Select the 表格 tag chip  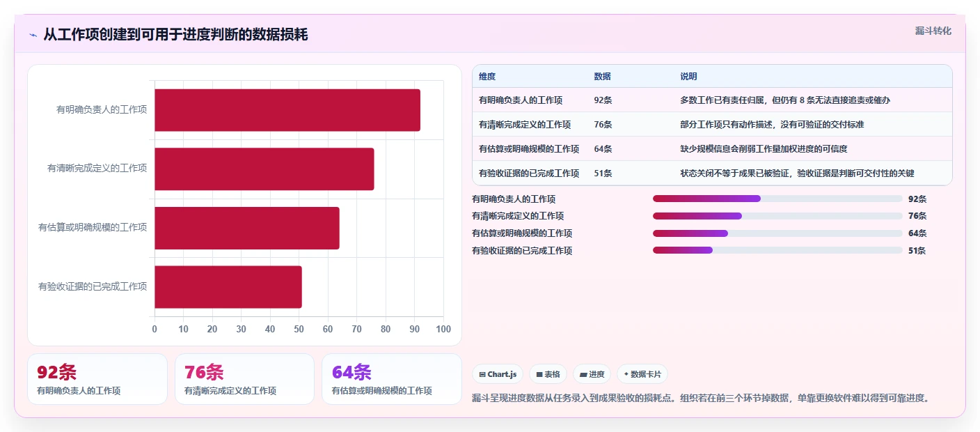pos(548,374)
